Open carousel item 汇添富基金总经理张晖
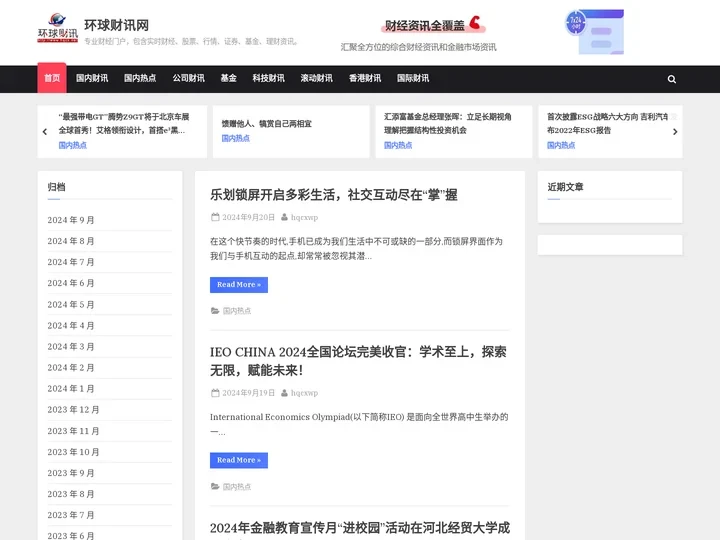 [448, 124]
